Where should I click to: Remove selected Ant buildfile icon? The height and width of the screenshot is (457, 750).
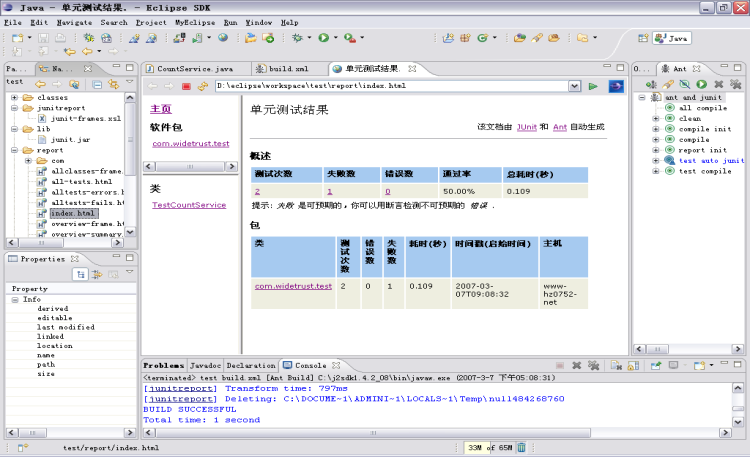[x=718, y=84]
